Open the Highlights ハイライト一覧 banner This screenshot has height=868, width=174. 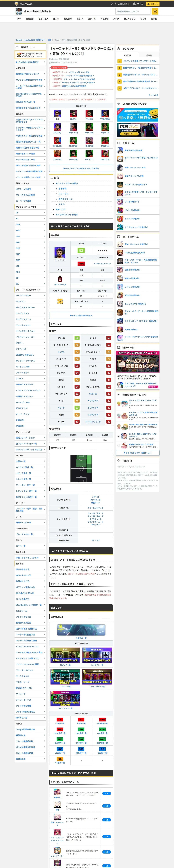97,655
